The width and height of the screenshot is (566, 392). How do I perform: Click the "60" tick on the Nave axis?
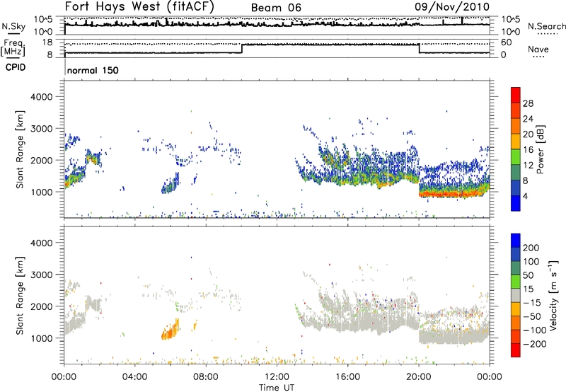[506, 42]
